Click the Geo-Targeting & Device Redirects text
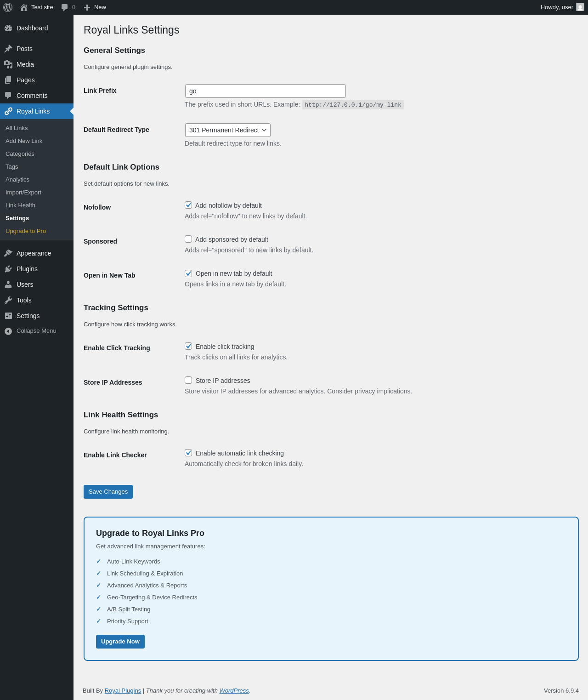This screenshot has width=588, height=700. click(152, 598)
